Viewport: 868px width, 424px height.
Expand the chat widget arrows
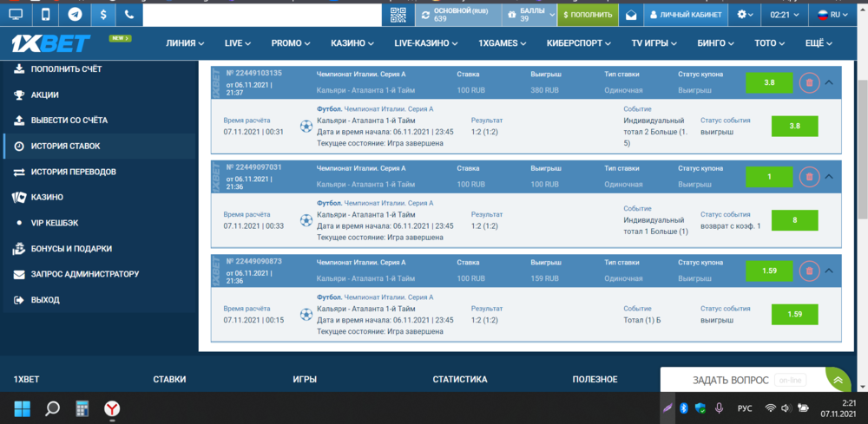[839, 380]
